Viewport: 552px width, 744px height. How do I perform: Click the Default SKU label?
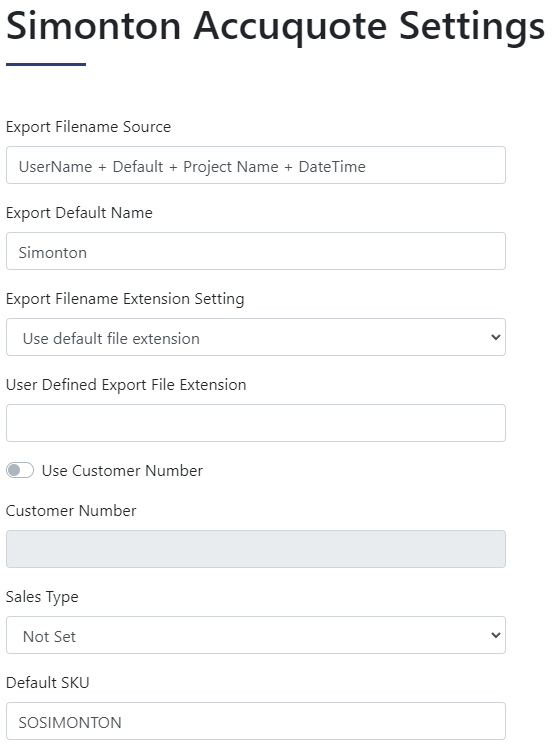click(x=47, y=683)
